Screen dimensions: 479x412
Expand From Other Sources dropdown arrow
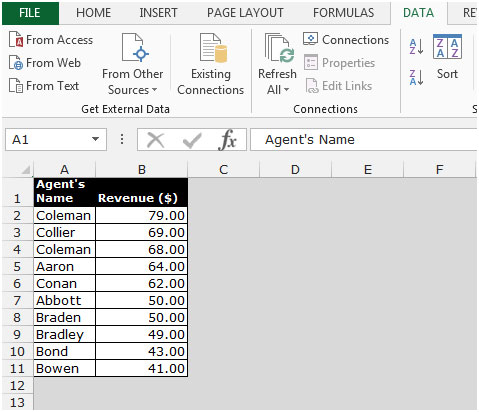coord(154,90)
